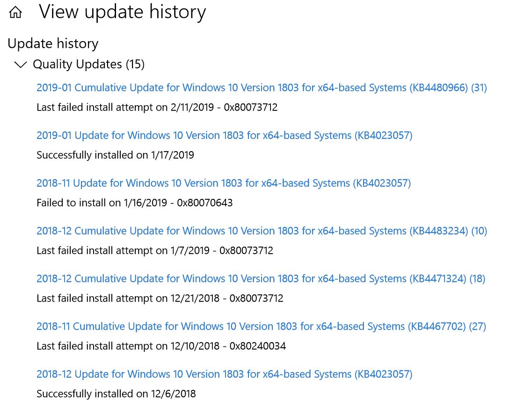The width and height of the screenshot is (532, 404).
Task: Select the Successfully installed on 12/6/2018 status
Action: point(116,394)
